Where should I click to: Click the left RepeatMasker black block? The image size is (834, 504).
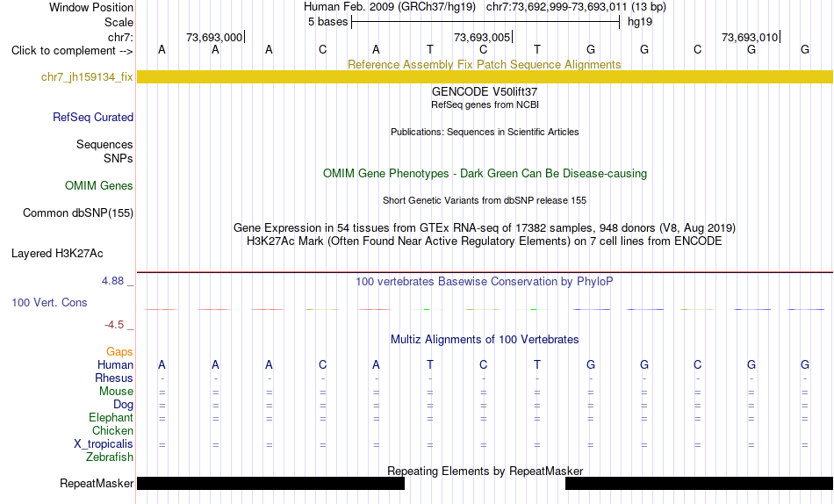point(270,483)
